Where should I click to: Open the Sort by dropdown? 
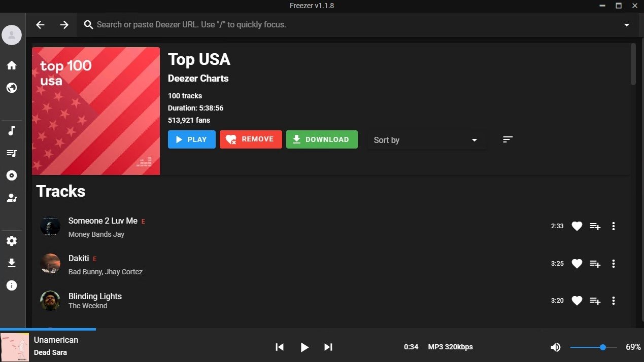point(426,140)
